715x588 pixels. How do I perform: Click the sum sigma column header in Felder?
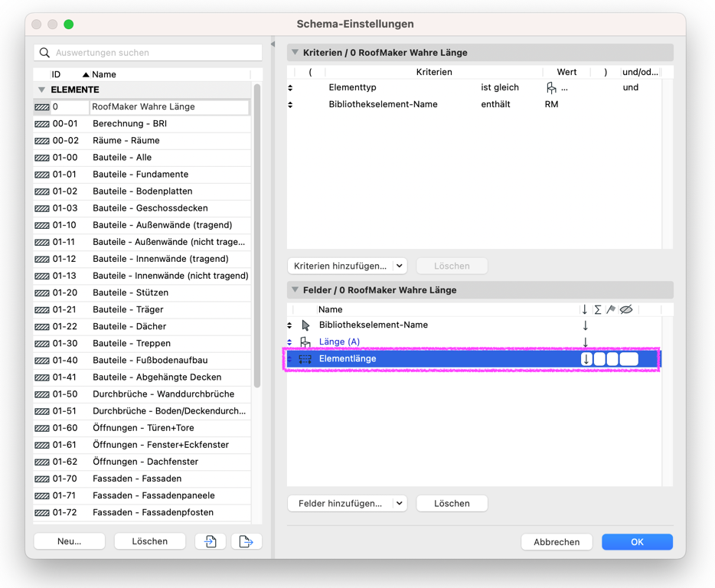tap(598, 310)
